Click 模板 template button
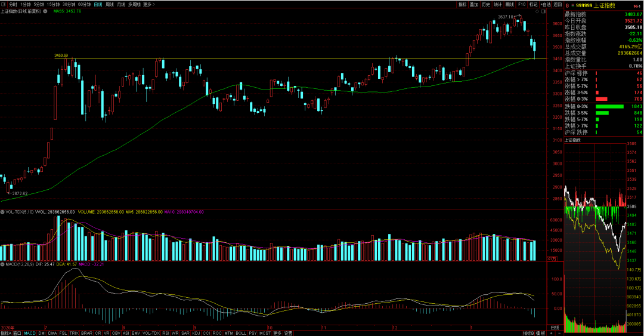The height and width of the screenshot is (336, 644). (540, 333)
